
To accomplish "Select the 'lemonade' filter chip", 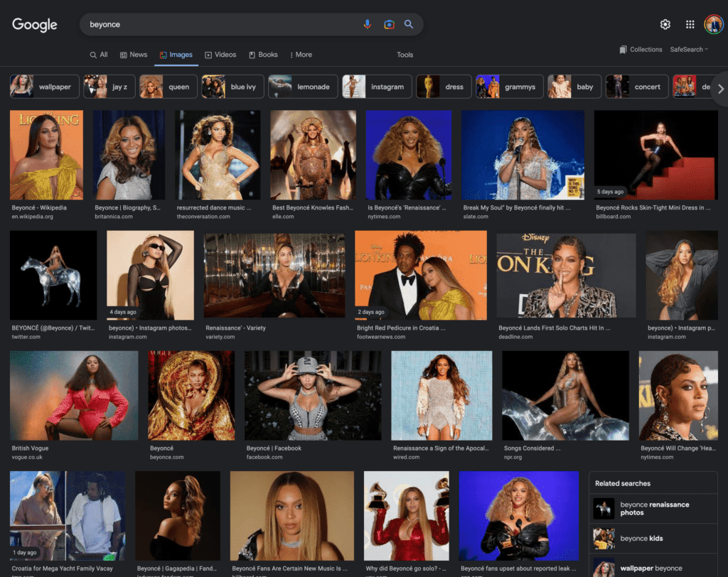I will [x=303, y=87].
